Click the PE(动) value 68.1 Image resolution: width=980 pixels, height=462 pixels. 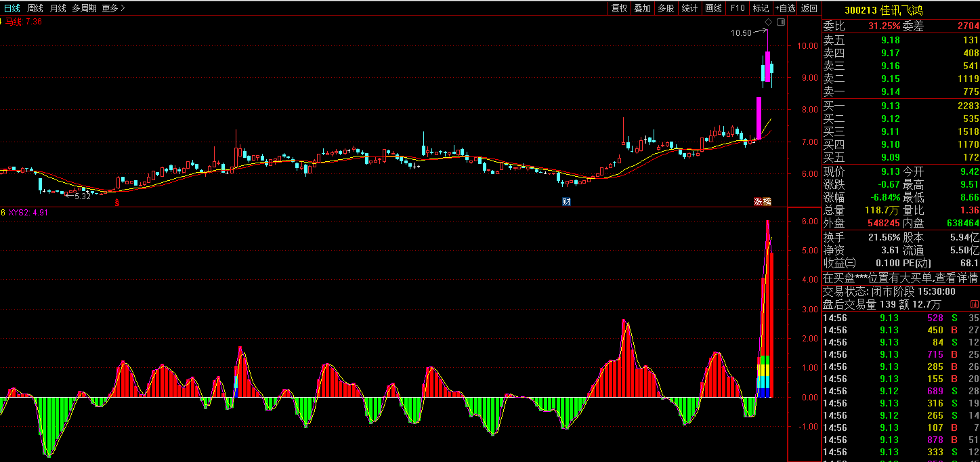(969, 263)
